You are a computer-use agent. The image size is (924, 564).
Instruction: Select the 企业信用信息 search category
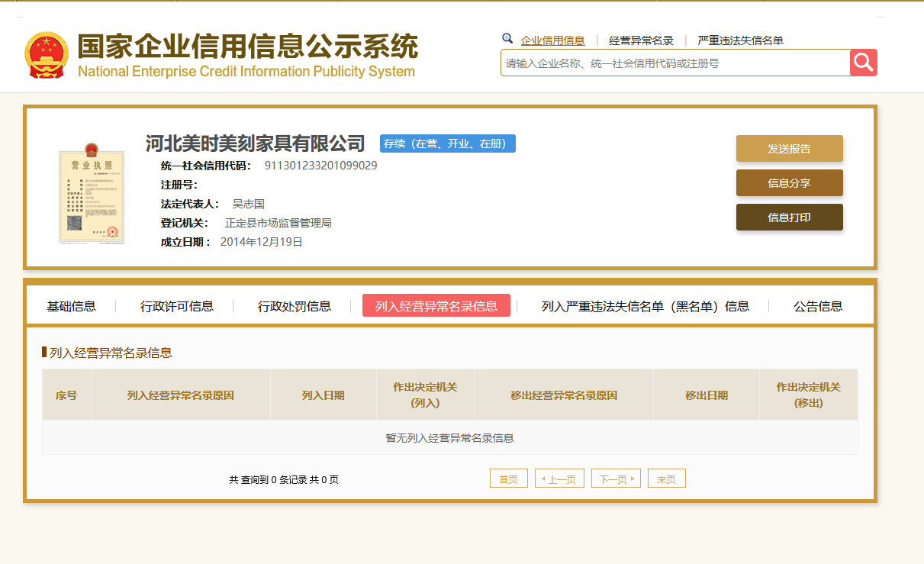pos(552,40)
